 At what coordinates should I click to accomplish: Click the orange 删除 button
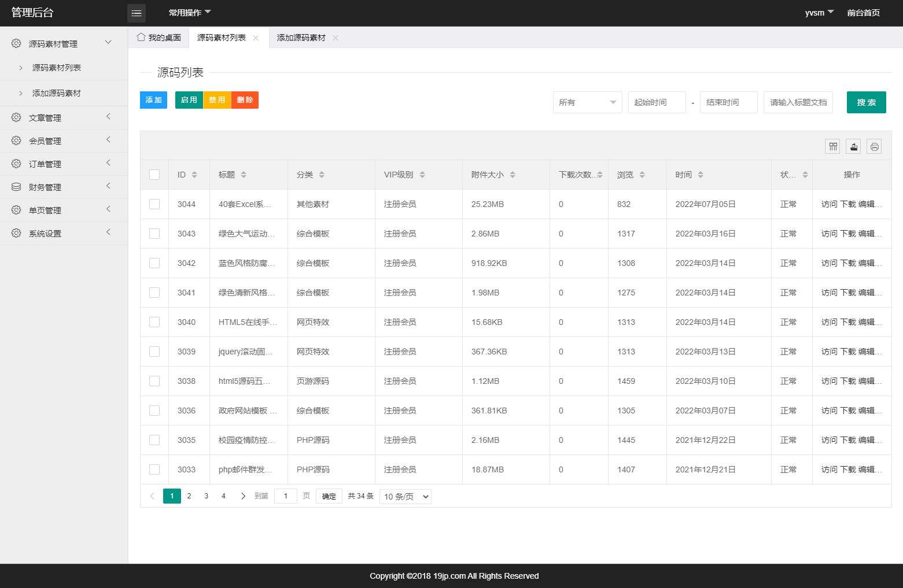245,100
